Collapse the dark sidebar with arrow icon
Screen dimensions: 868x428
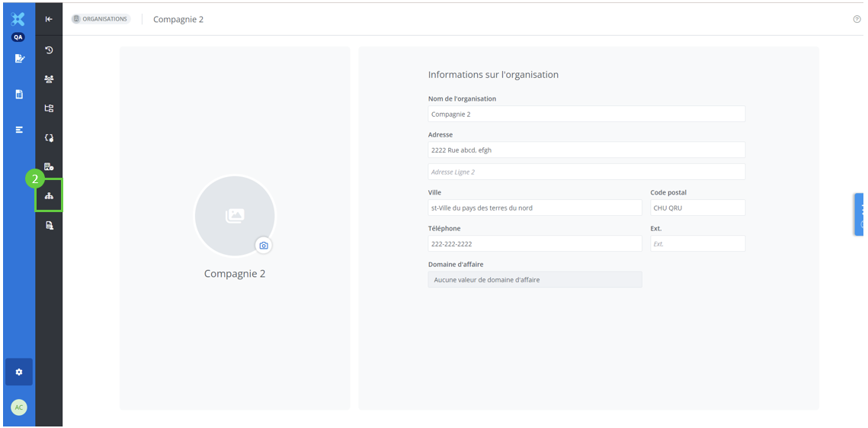click(49, 19)
